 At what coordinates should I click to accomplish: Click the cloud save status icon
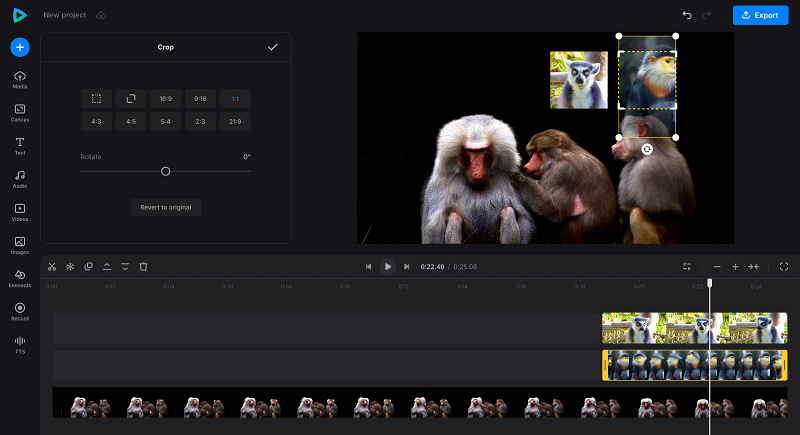(101, 15)
